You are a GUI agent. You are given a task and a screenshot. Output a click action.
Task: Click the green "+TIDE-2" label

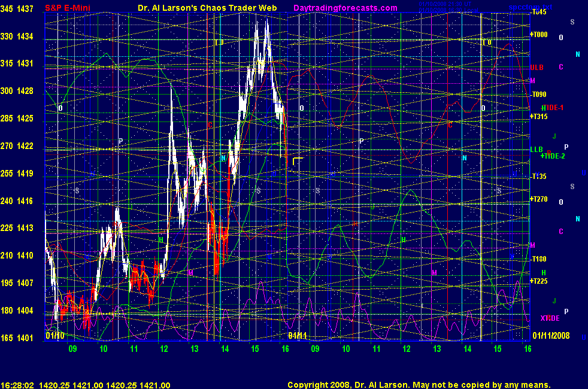[x=553, y=156]
